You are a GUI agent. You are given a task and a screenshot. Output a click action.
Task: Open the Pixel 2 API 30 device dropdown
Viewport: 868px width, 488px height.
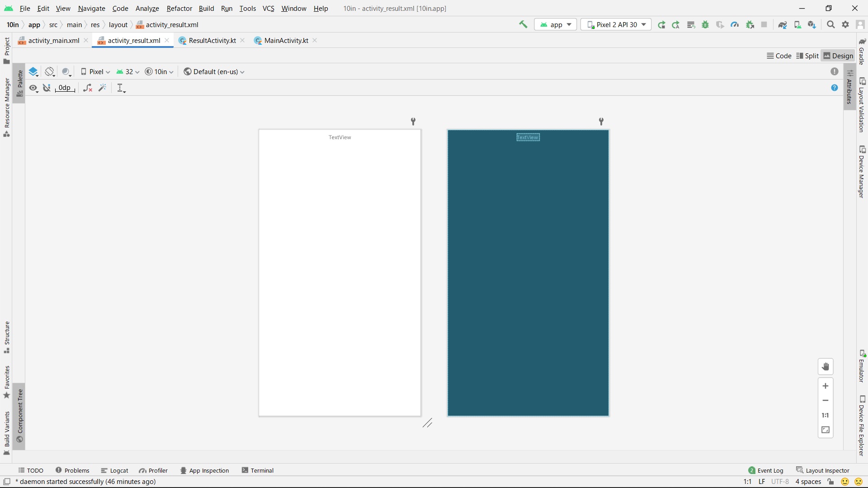(x=616, y=24)
